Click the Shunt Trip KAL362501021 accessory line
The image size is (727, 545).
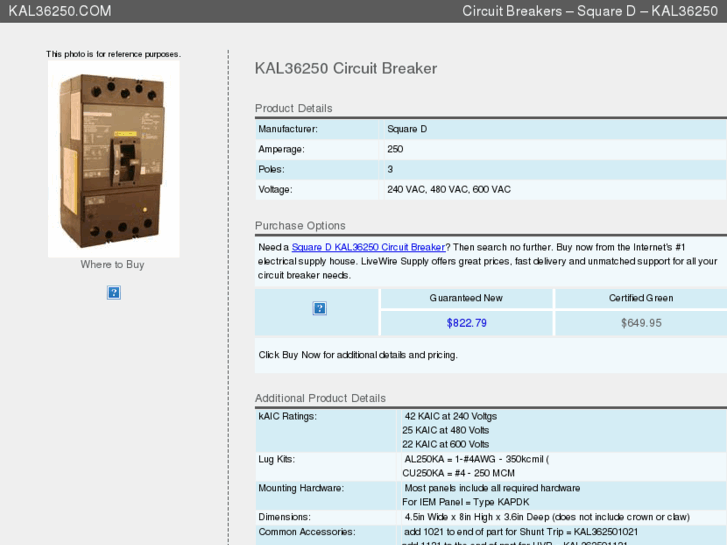521,532
